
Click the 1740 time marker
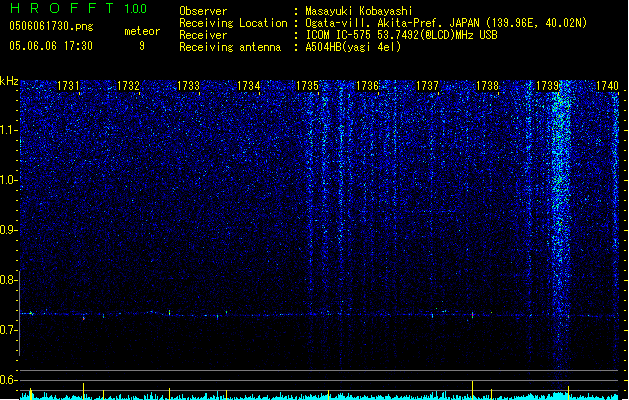point(607,86)
